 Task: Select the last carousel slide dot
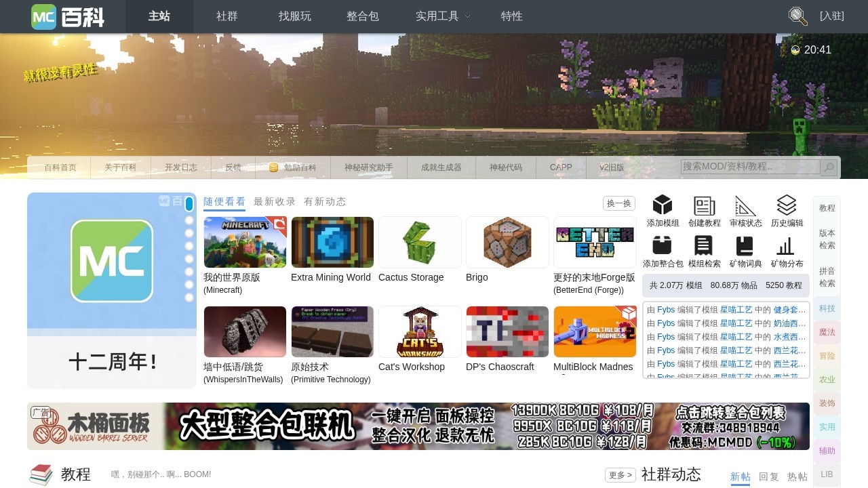pos(189,298)
